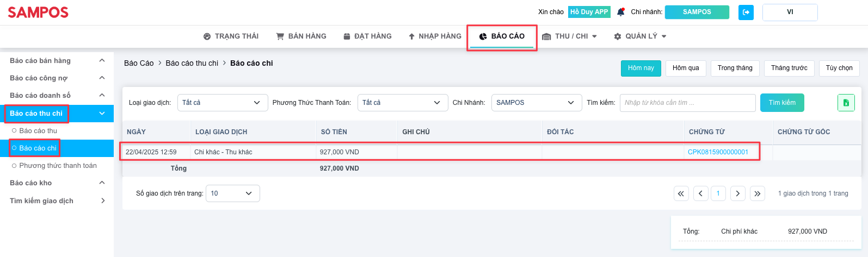Go to the previous results page

pos(701,193)
